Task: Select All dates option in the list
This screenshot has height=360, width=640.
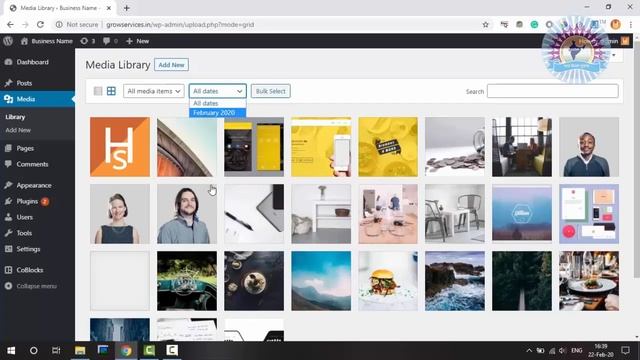Action: click(218, 103)
